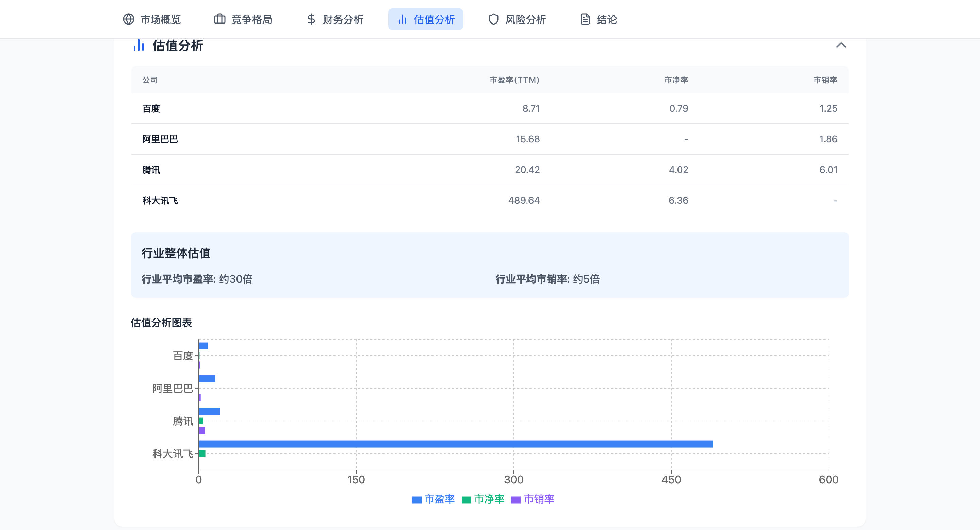
Task: Toggle 市销率 series in chart legend
Action: tap(539, 499)
